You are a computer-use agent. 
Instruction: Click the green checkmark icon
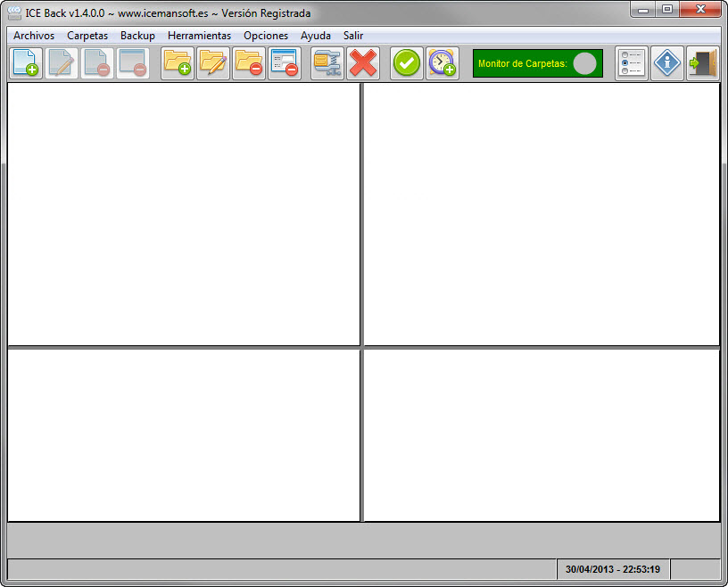click(x=407, y=63)
